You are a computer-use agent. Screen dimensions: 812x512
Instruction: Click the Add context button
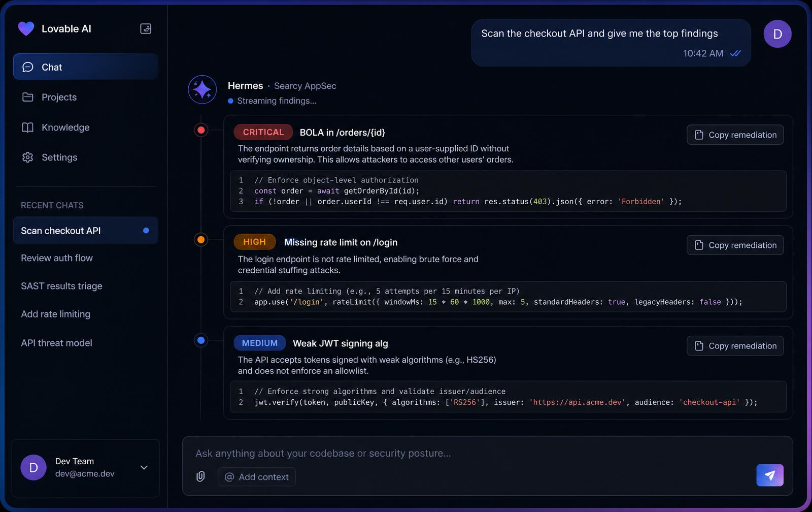point(257,477)
